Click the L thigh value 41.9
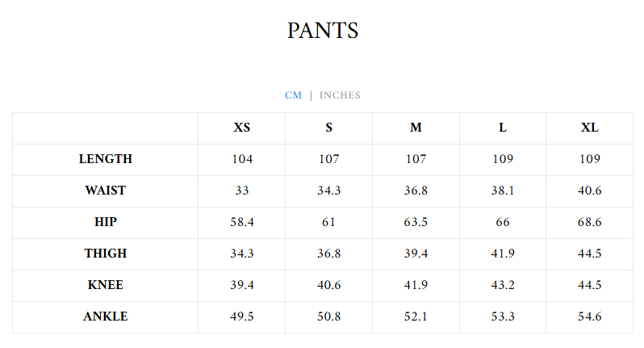 tap(503, 254)
